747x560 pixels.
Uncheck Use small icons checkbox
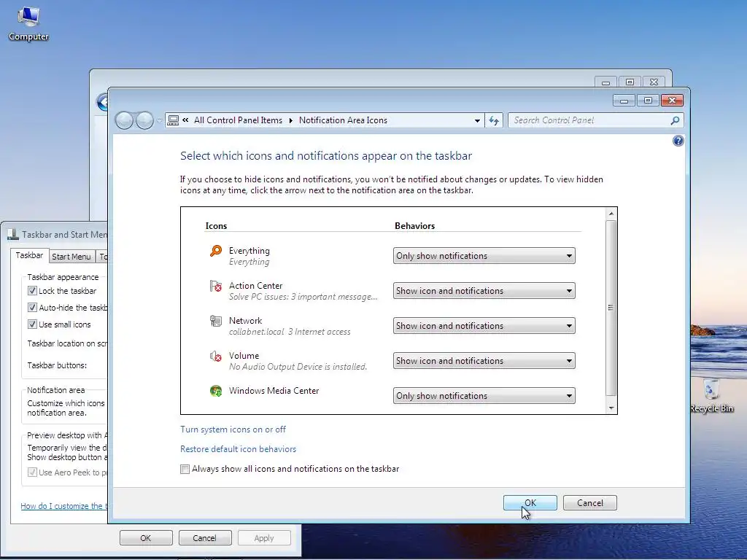32,324
